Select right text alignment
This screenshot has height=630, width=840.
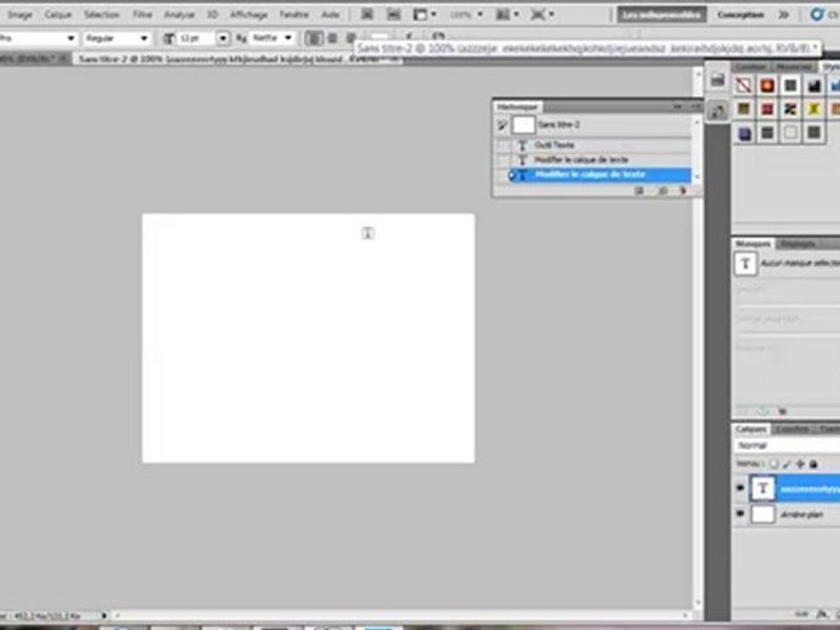[350, 38]
